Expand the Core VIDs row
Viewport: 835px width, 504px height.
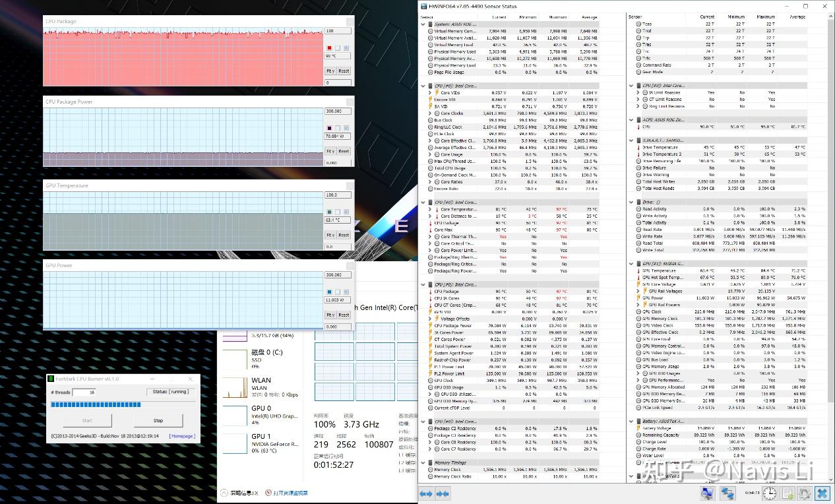click(431, 93)
